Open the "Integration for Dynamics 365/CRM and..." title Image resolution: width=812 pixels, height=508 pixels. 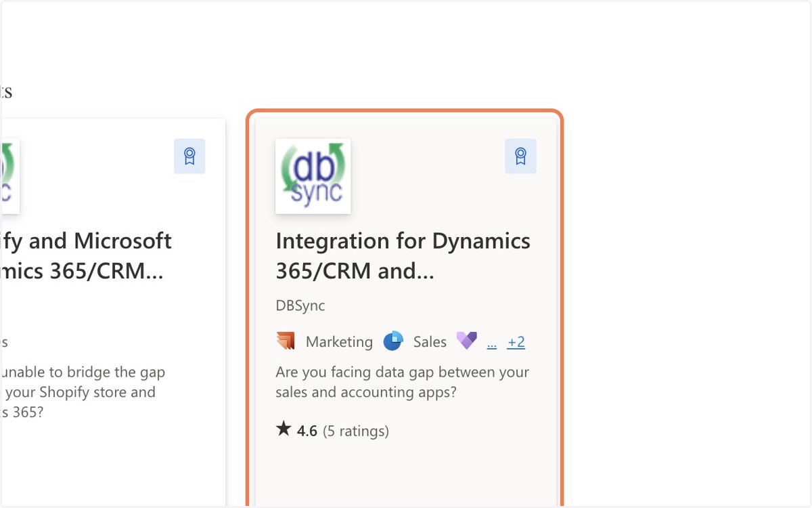coord(403,255)
